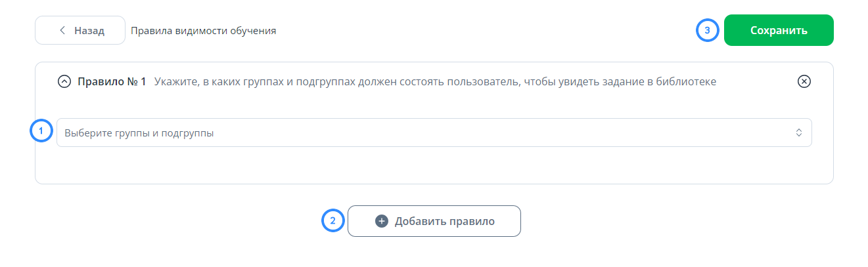Collapse Правило № 1 with the circled chevron
Image resolution: width=868 pixels, height=267 pixels.
(64, 82)
